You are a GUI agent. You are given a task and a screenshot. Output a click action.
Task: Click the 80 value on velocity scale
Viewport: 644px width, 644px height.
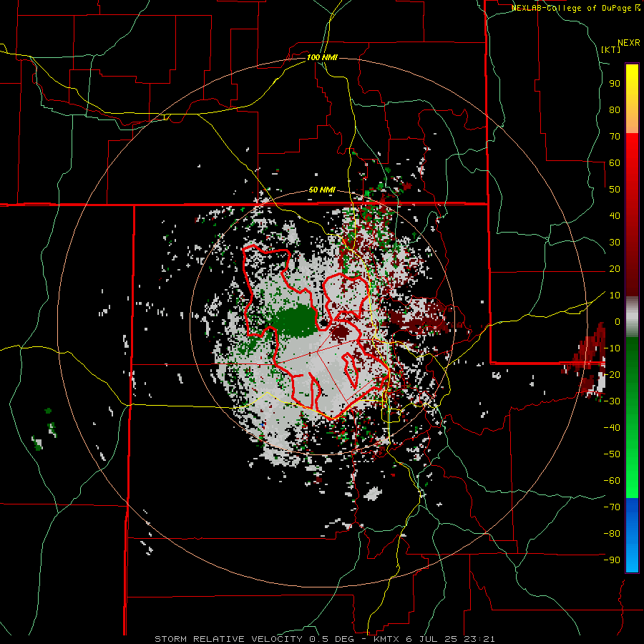(x=615, y=109)
